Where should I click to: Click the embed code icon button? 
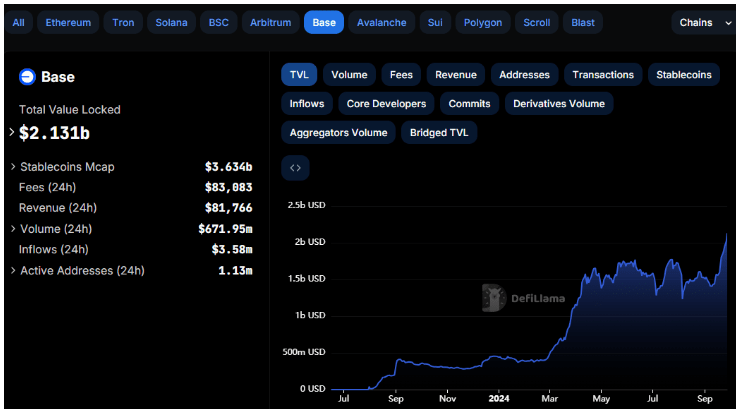coord(295,168)
